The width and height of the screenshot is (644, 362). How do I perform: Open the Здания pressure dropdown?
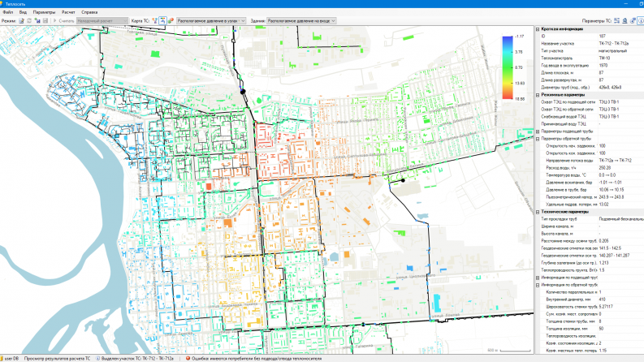[x=302, y=20]
